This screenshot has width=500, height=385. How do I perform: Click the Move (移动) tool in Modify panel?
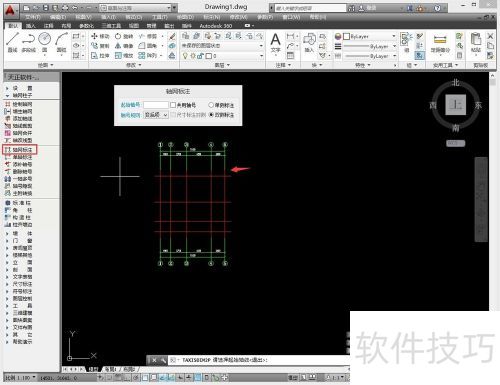click(x=100, y=36)
